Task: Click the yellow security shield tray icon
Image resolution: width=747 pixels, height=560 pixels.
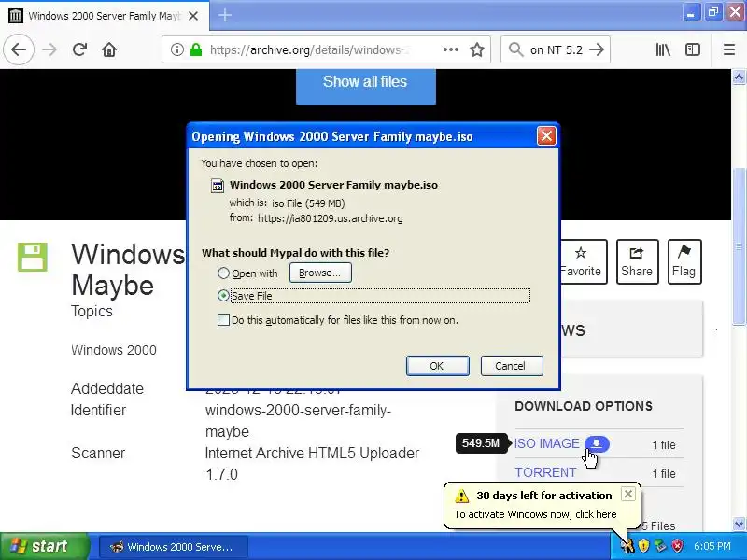Action: pyautogui.click(x=643, y=546)
